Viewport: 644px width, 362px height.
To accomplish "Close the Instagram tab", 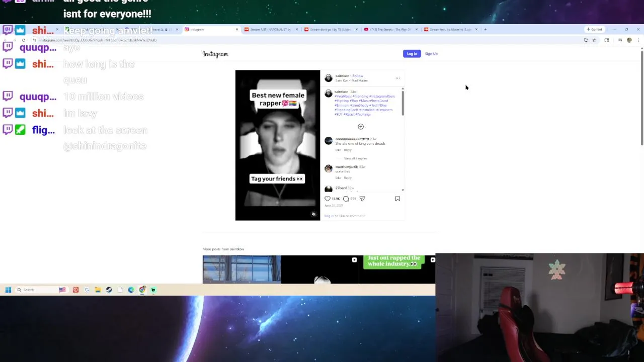I will click(x=237, y=30).
